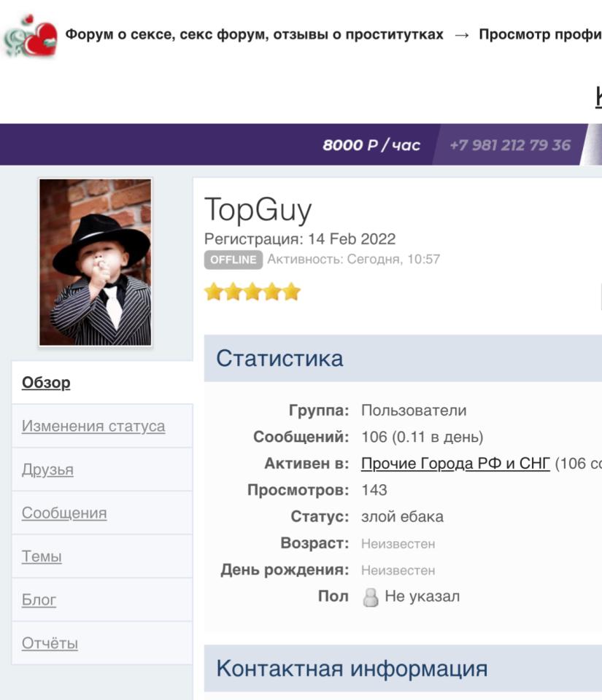Open the Блог section

pos(39,599)
